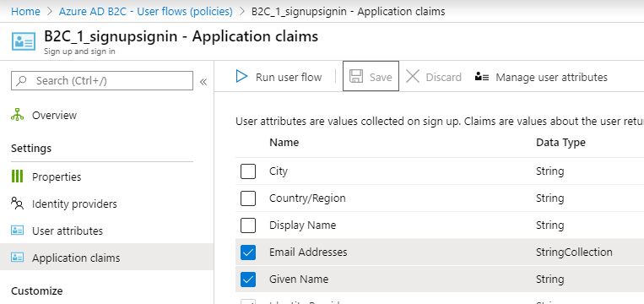This screenshot has width=644, height=304.
Task: Click String type in Given Name row
Action: 549,279
